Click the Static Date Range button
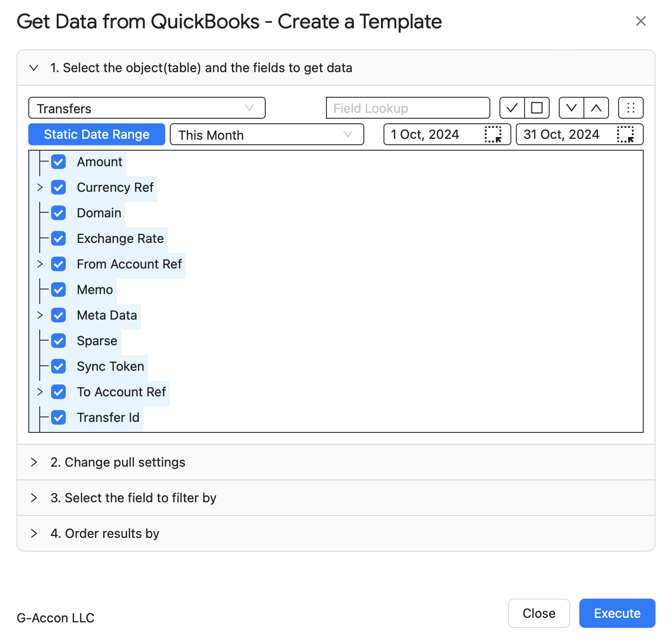 point(97,134)
